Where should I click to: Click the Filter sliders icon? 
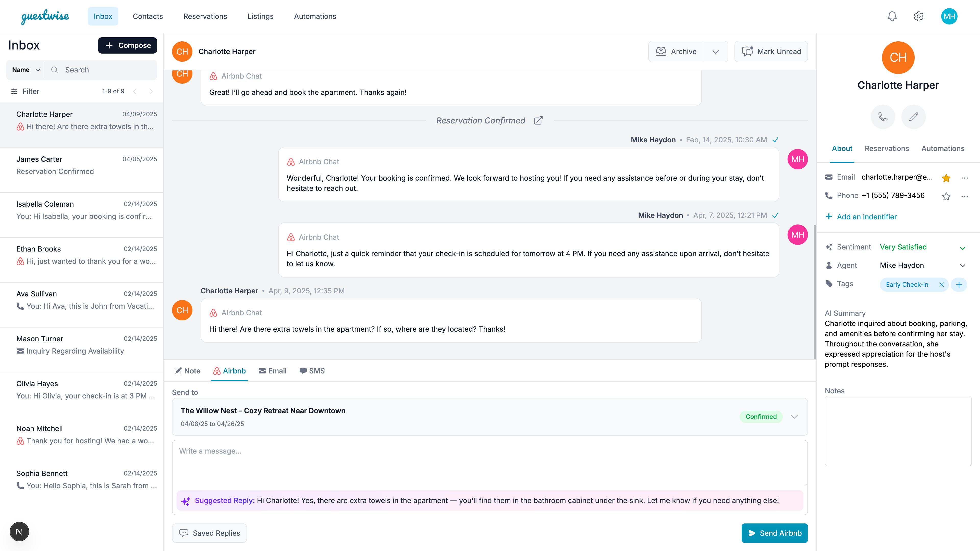(15, 91)
